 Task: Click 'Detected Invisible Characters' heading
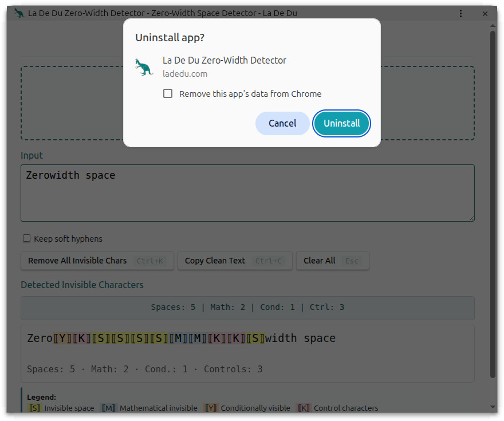pyautogui.click(x=82, y=285)
